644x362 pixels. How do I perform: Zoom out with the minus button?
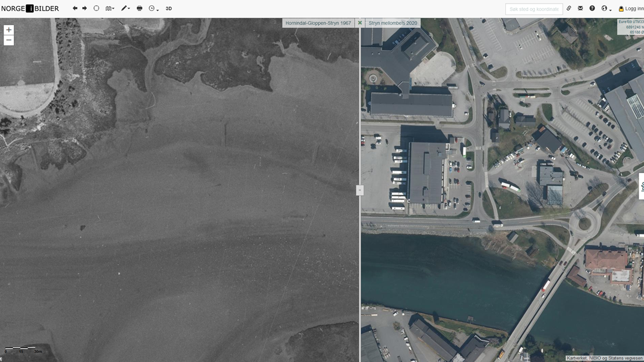pyautogui.click(x=9, y=40)
